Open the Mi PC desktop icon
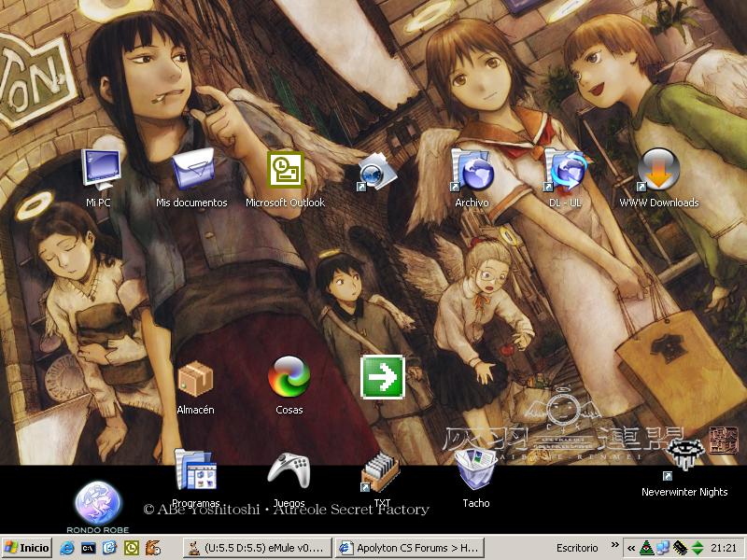Image resolution: width=747 pixels, height=560 pixels. click(99, 170)
